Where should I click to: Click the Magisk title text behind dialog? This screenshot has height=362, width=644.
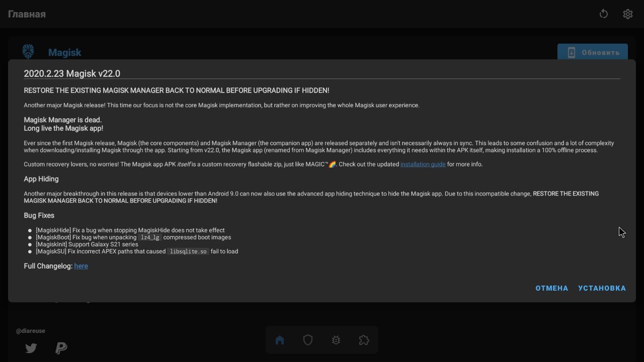click(64, 52)
